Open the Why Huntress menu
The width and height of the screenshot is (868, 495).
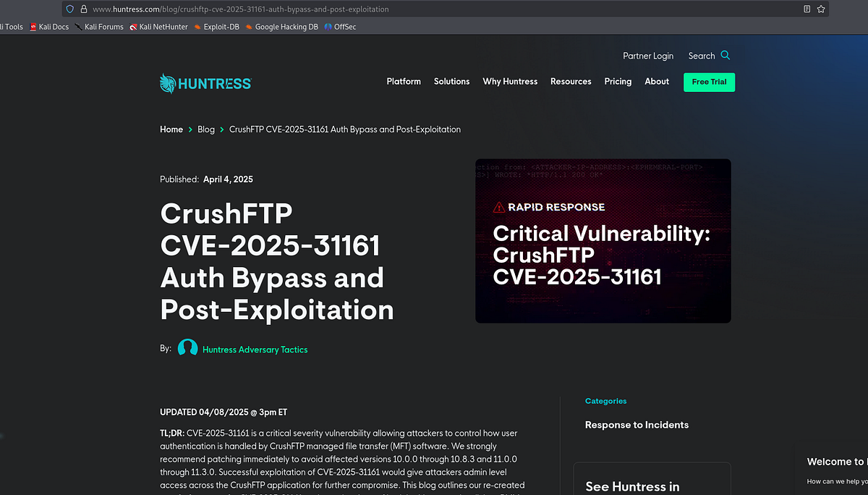point(510,82)
